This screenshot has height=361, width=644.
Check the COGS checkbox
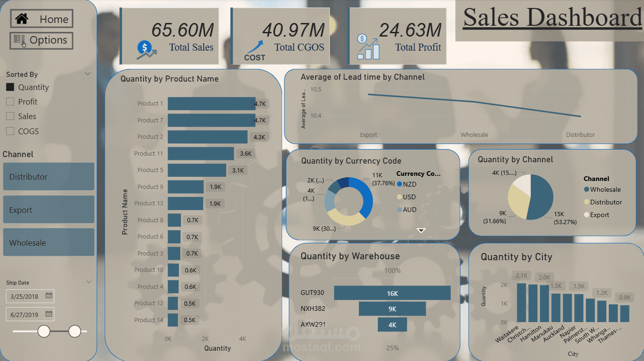click(10, 131)
